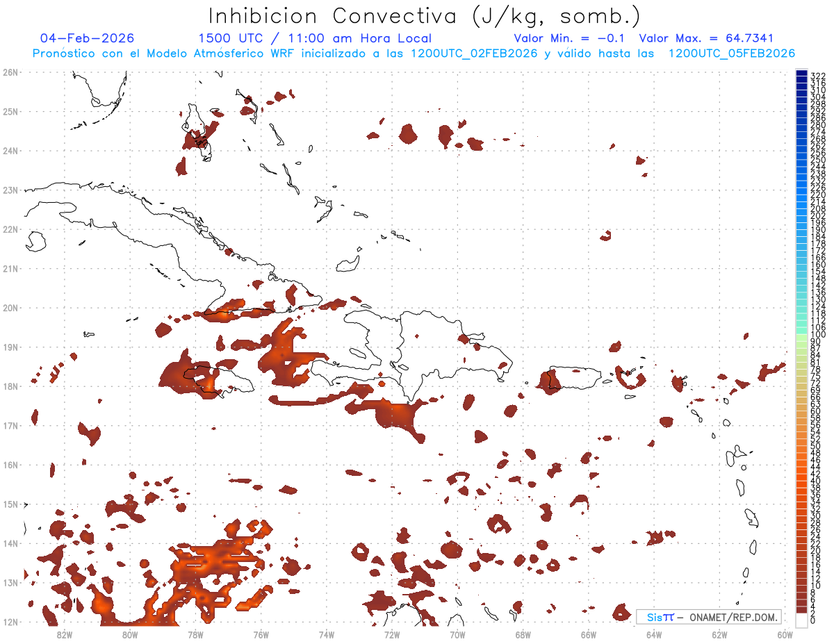Click the '1500 UTC / 11:00 am Hora Local' time
The width and height of the screenshot is (834, 644).
(x=315, y=39)
